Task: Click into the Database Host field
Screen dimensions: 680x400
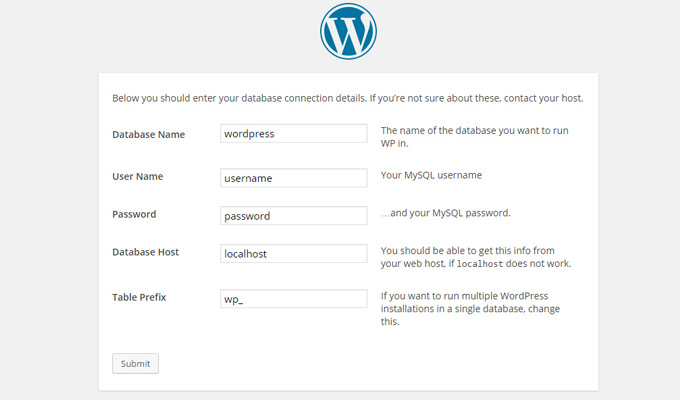Action: pyautogui.click(x=294, y=253)
